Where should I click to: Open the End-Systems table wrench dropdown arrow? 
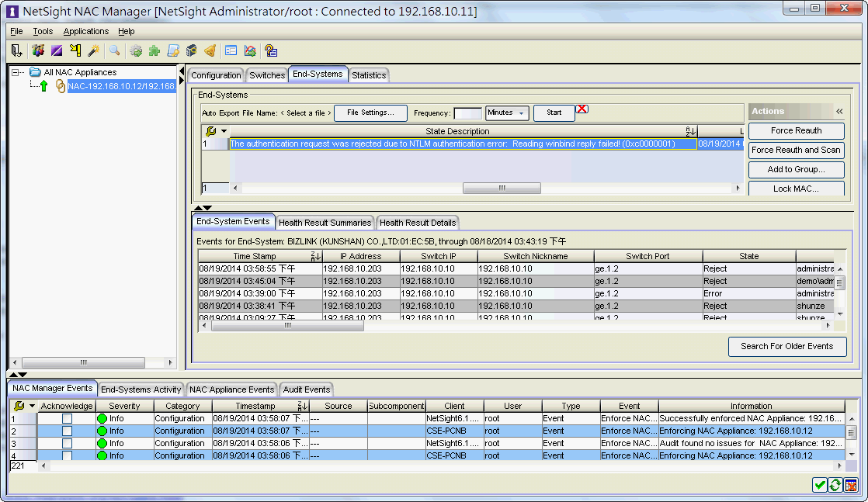click(x=224, y=131)
